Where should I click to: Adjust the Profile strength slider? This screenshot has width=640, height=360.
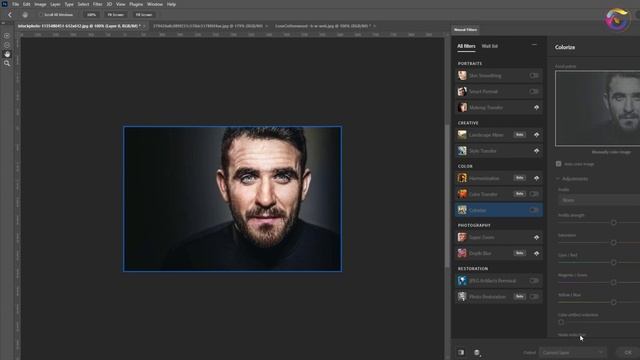coord(613,222)
